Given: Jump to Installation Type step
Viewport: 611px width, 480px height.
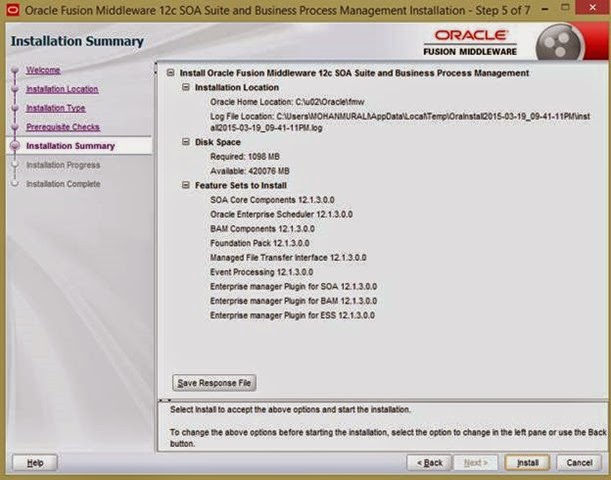Looking at the screenshot, I should pyautogui.click(x=56, y=108).
